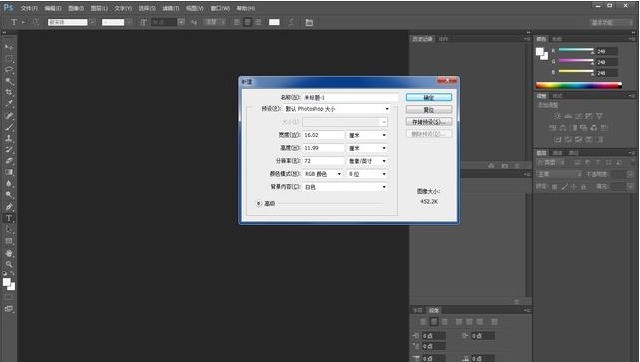This screenshot has height=362, width=640.
Task: Toggle left text alignment in options bar
Action: [237, 22]
